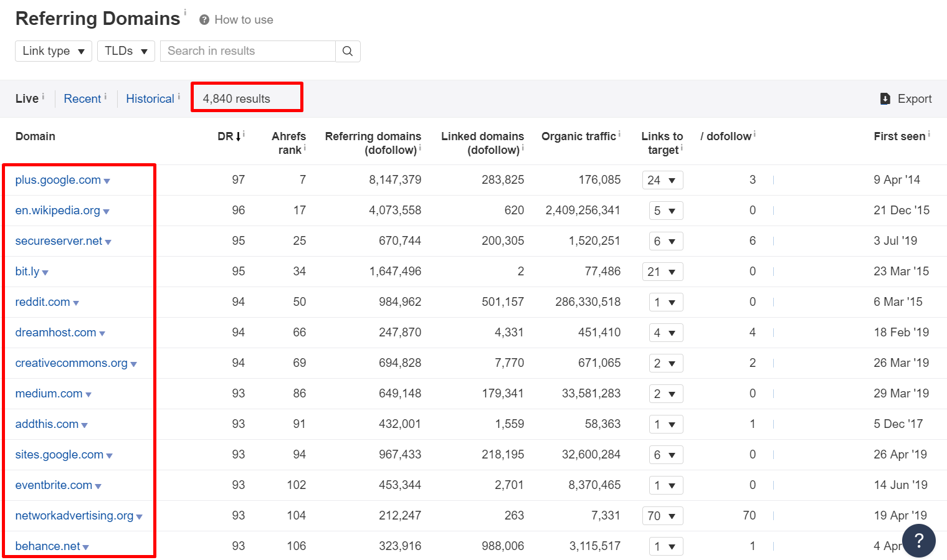
Task: Open bit.ly domain link
Action: point(27,272)
